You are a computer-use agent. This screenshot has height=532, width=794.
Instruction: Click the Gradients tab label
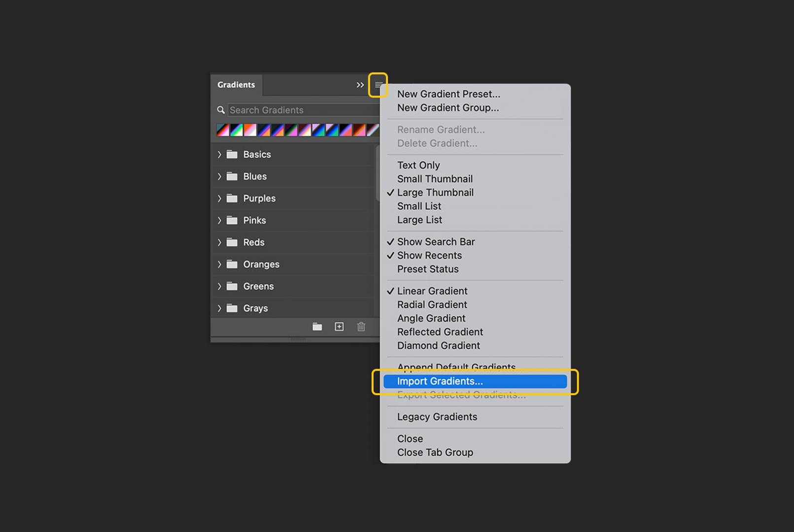[x=236, y=85]
